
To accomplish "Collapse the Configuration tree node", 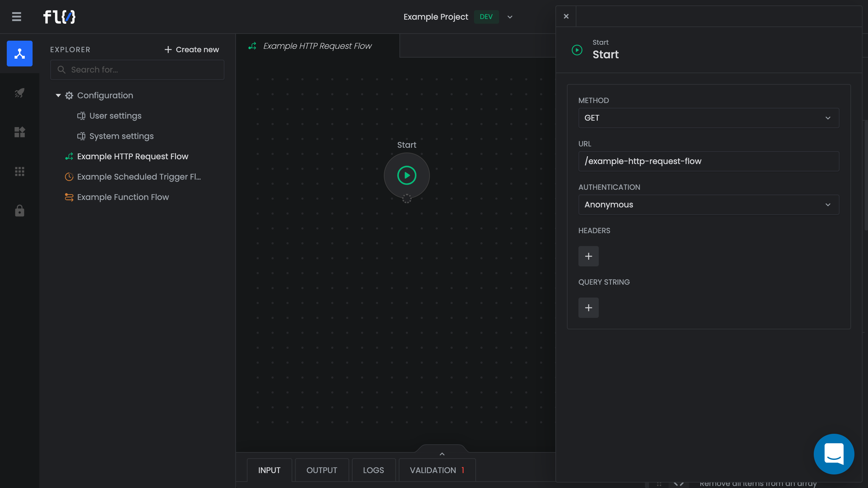I will tap(58, 96).
